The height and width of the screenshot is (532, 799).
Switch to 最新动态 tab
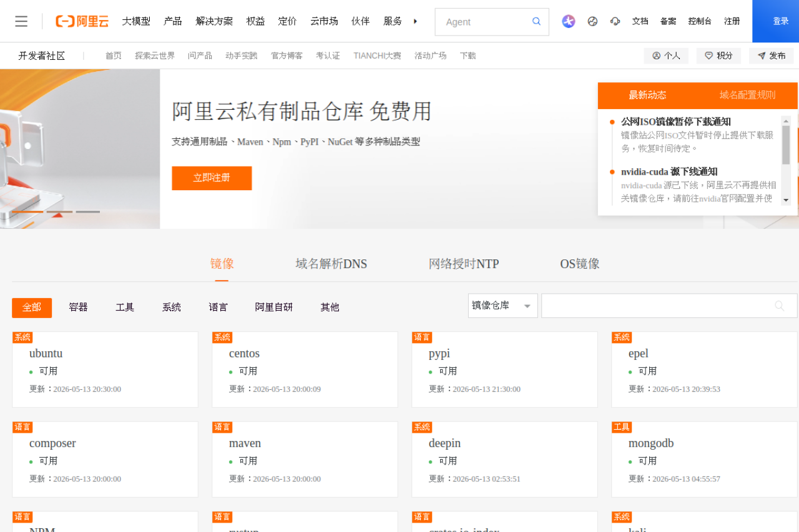pyautogui.click(x=647, y=95)
